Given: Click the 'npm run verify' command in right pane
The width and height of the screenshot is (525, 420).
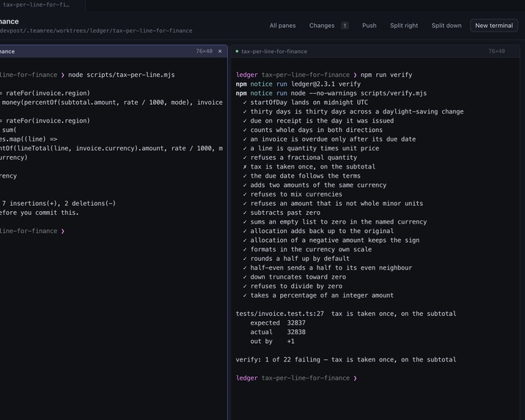Looking at the screenshot, I should [386, 75].
